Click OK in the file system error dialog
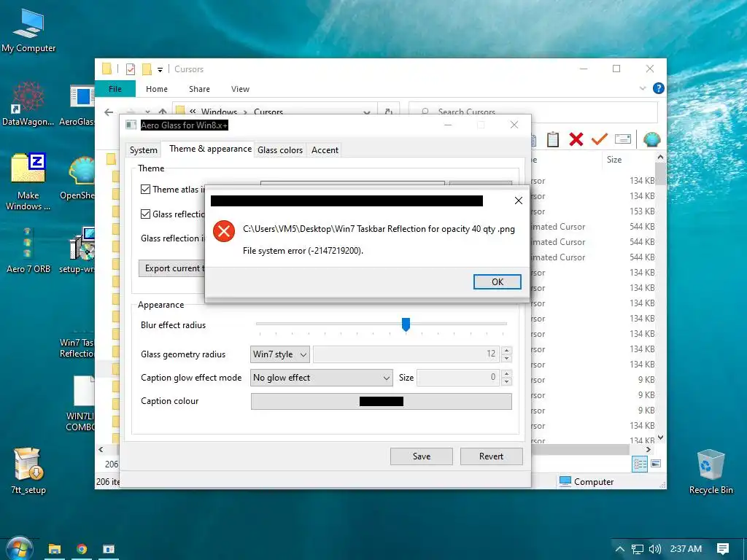The image size is (747, 560). pos(497,281)
